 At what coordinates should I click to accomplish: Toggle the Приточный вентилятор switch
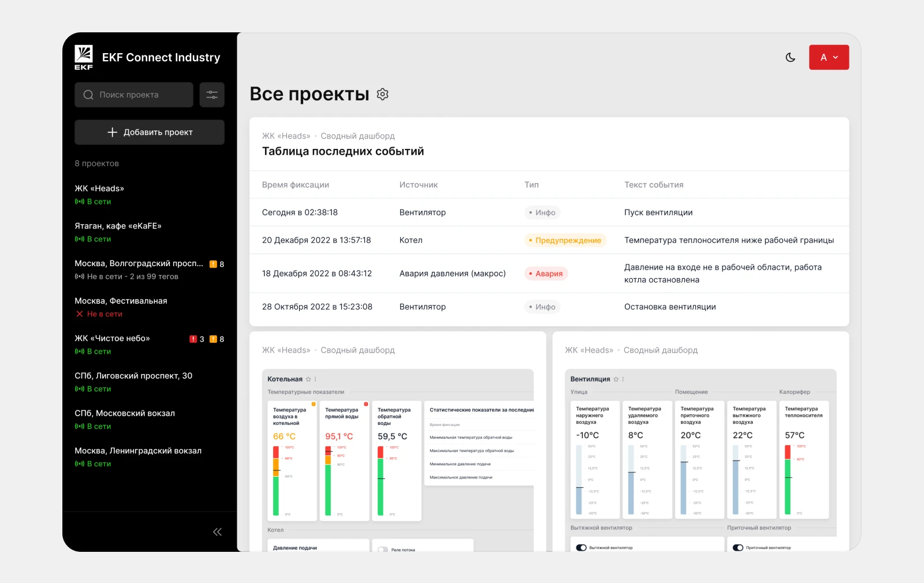point(738,548)
